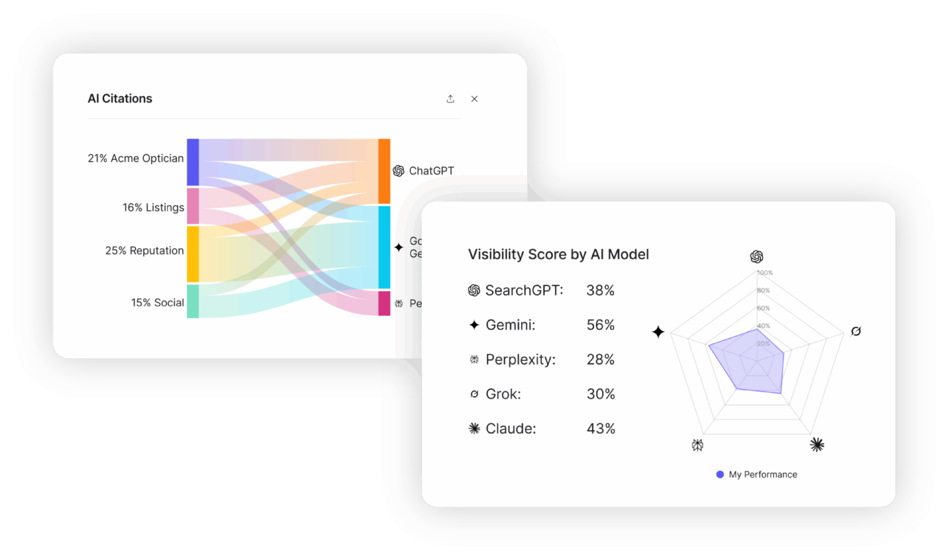Screen dimensions: 949x560
Task: Toggle visibility of the Gemini radar axis
Action: tap(658, 332)
